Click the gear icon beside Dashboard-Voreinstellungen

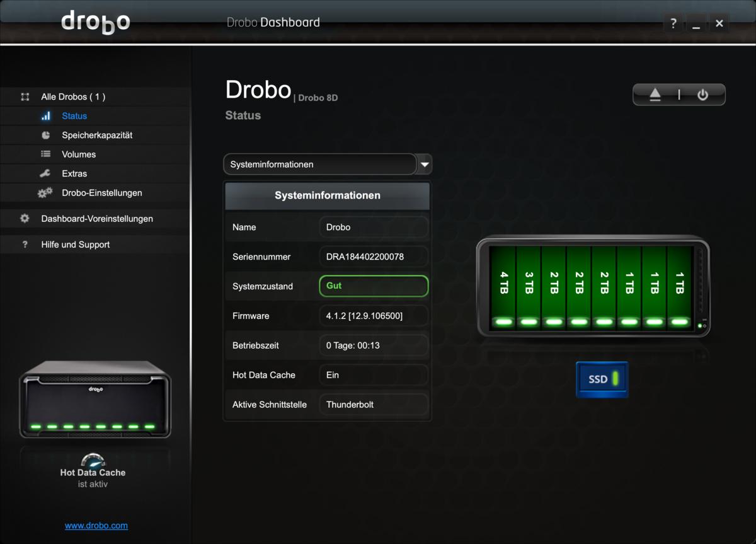pos(25,219)
